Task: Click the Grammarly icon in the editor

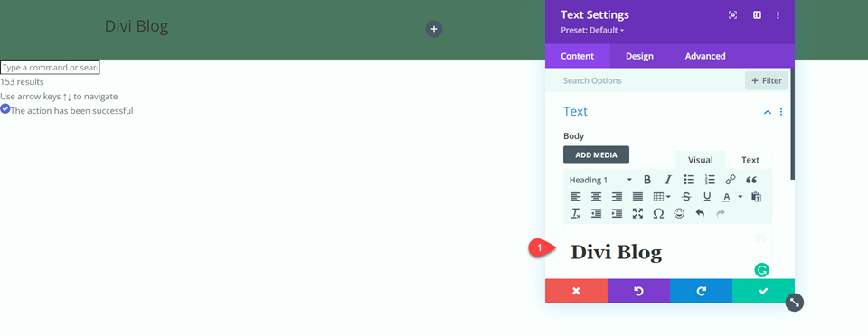Action: coord(762,270)
